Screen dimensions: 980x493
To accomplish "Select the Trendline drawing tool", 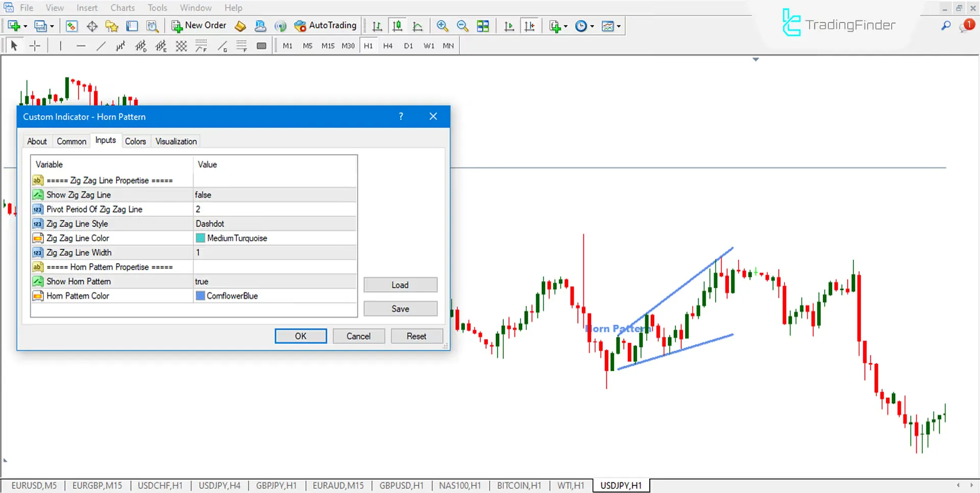I will click(101, 45).
